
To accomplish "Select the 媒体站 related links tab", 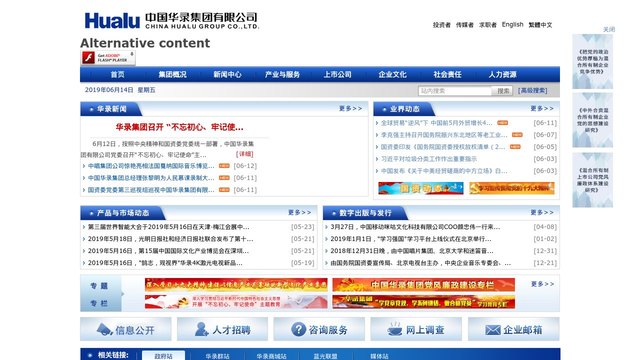I will pos(379,356).
